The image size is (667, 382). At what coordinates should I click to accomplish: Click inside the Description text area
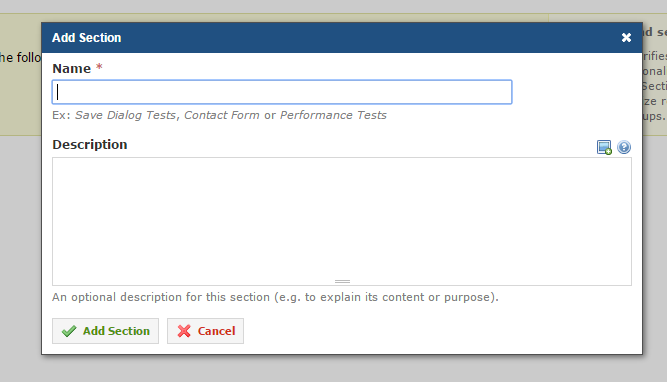342,221
